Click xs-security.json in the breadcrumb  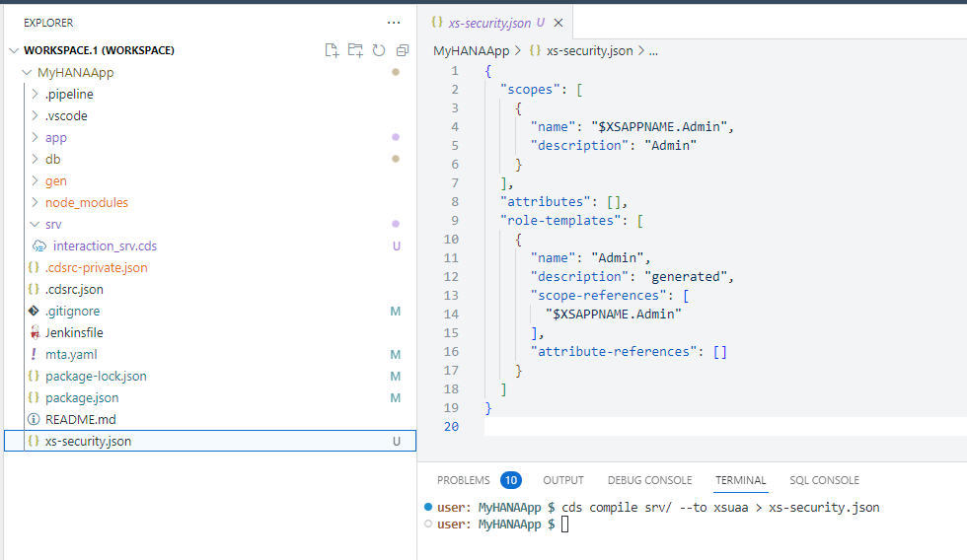pos(590,51)
